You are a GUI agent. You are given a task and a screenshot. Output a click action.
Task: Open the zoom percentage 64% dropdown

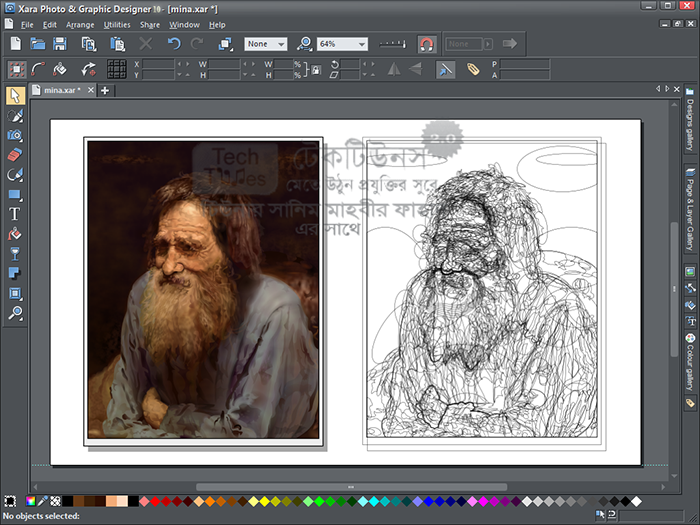tap(359, 44)
